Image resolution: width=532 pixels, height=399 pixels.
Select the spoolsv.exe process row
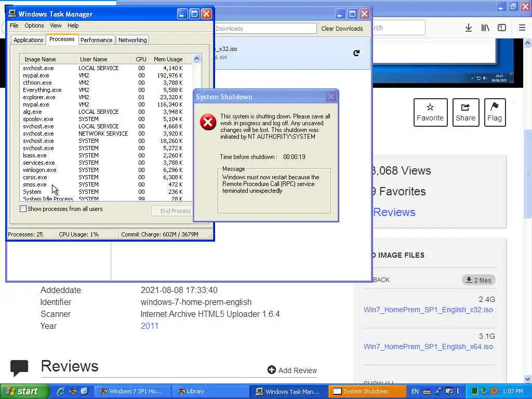(106, 119)
